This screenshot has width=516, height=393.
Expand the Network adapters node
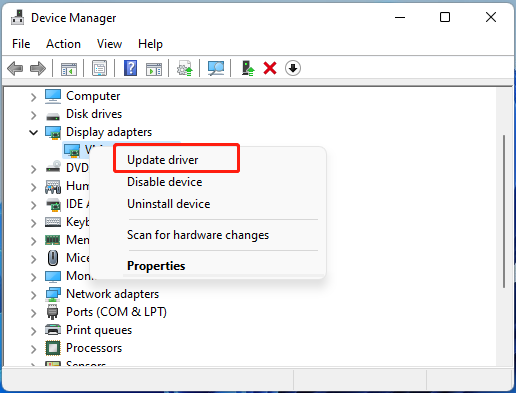33,295
